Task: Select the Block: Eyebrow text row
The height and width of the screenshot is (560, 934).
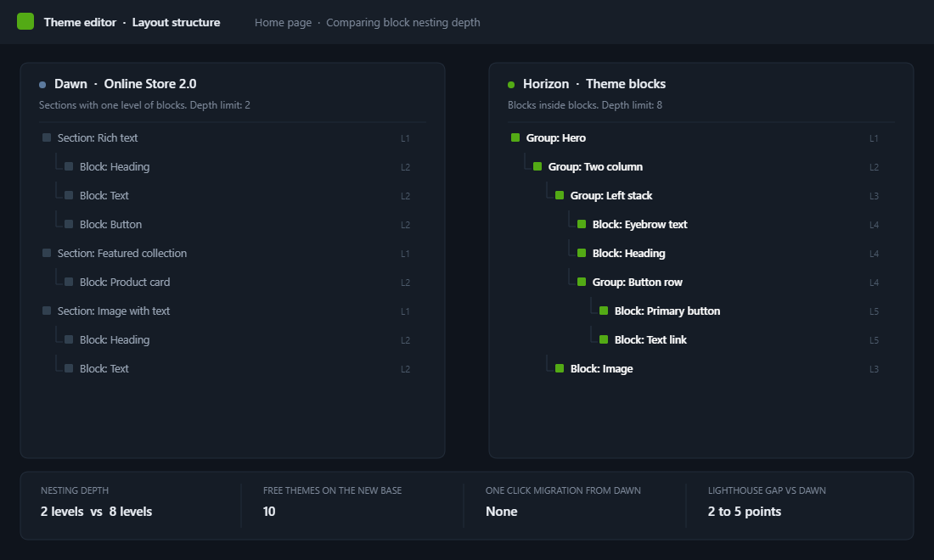Action: click(701, 224)
